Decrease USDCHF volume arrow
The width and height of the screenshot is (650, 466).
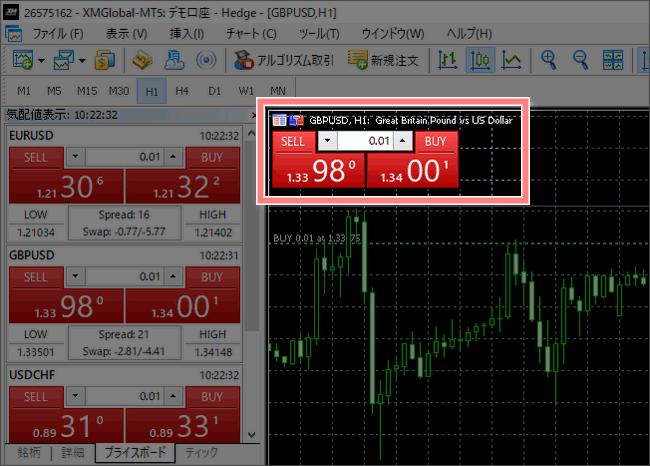75,396
